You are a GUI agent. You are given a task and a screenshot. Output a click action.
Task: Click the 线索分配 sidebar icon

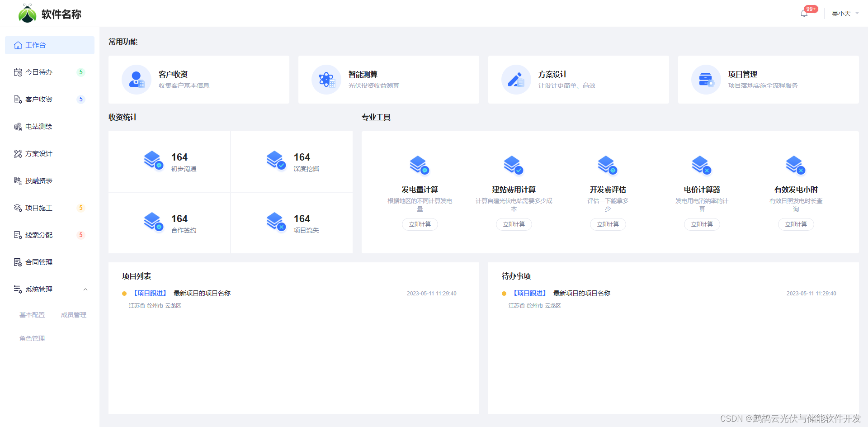(18, 235)
